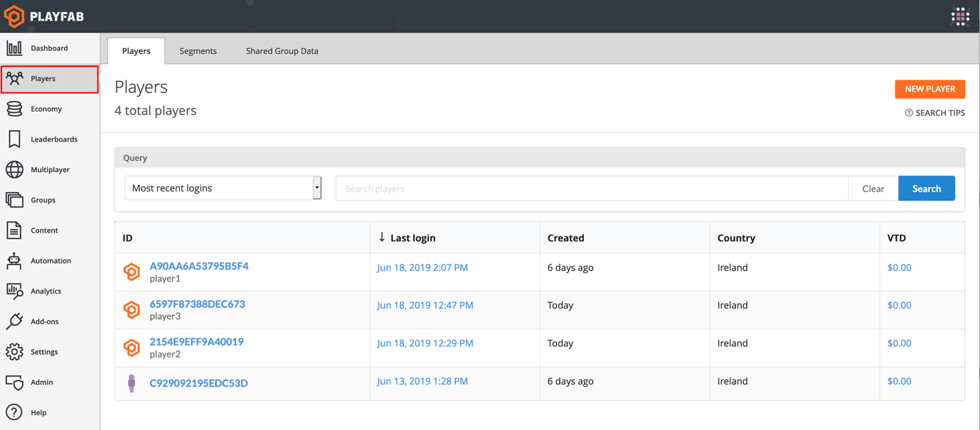Open Content document icon

[x=14, y=230]
